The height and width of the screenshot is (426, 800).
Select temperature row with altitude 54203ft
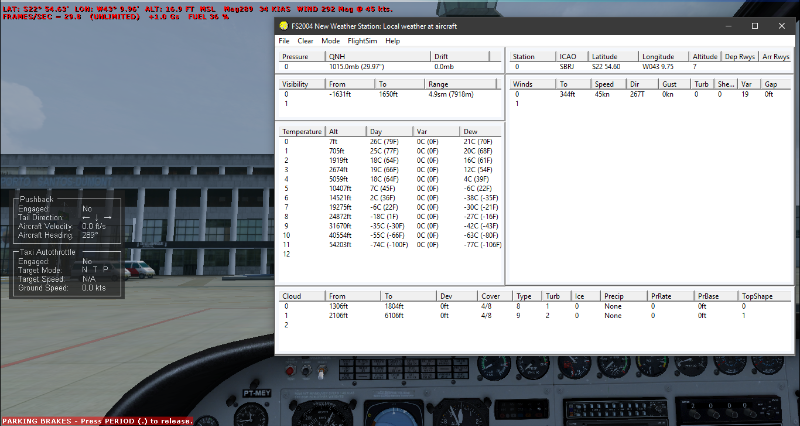coord(390,245)
